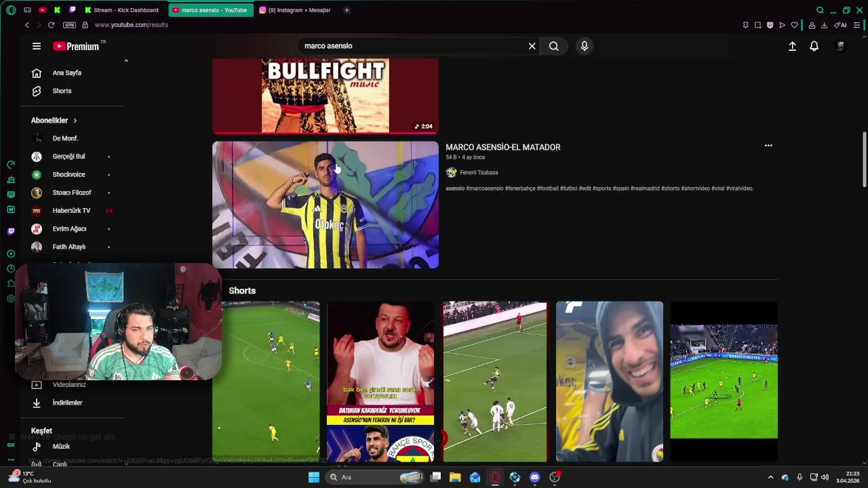
Task: Open player flow icon in toolbar
Action: coord(782,25)
